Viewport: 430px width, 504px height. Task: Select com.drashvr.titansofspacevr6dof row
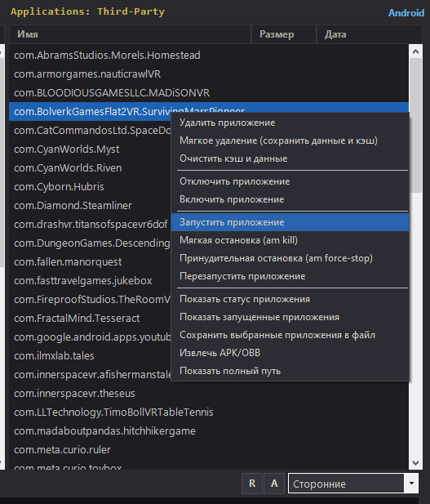coord(91,225)
